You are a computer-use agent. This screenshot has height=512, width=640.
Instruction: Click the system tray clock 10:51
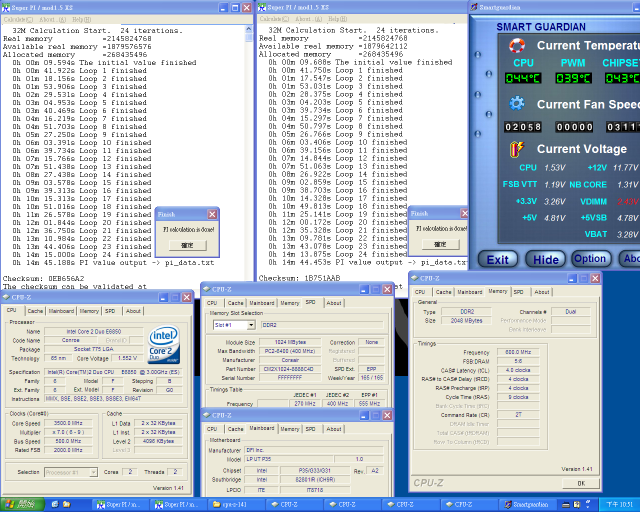coord(620,505)
